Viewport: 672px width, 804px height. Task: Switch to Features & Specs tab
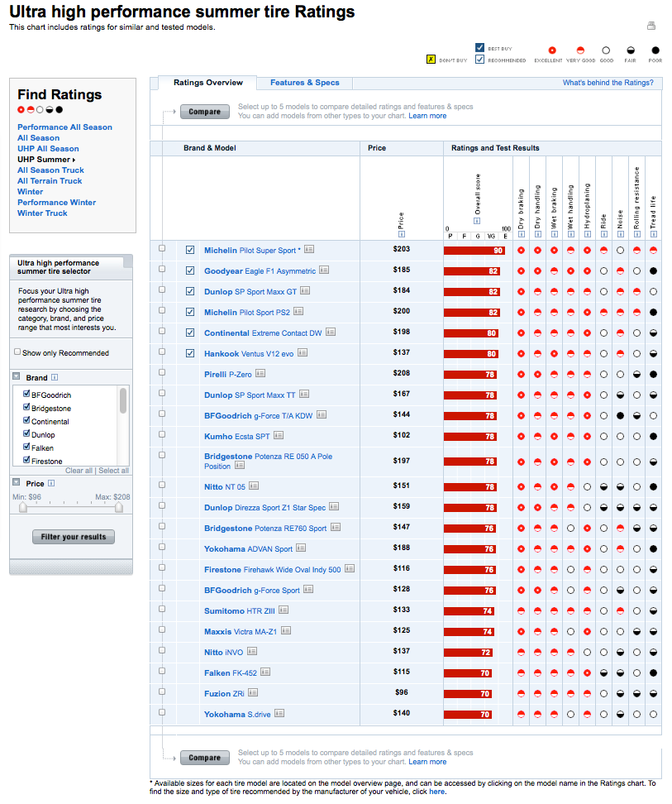305,83
